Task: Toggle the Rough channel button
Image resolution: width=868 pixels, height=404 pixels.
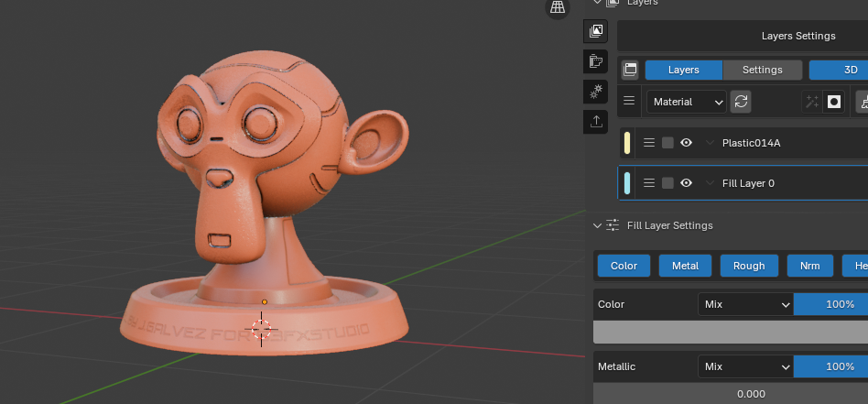Action: tap(748, 266)
